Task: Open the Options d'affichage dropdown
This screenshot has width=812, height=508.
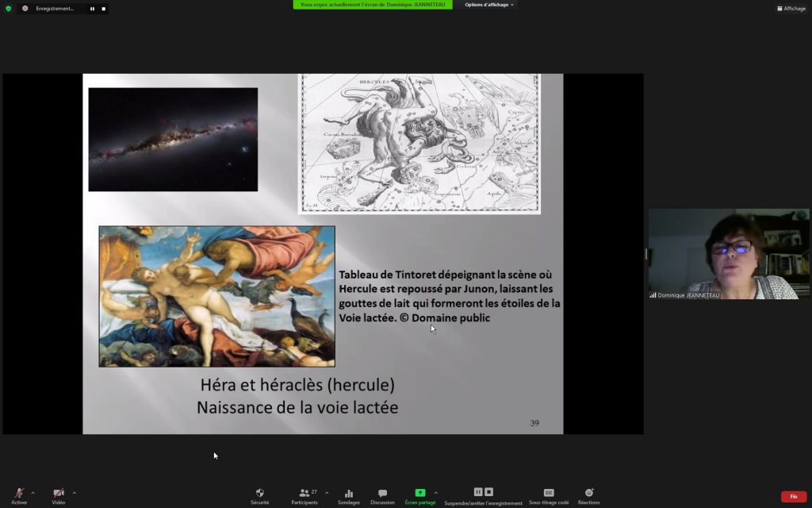Action: coord(488,5)
